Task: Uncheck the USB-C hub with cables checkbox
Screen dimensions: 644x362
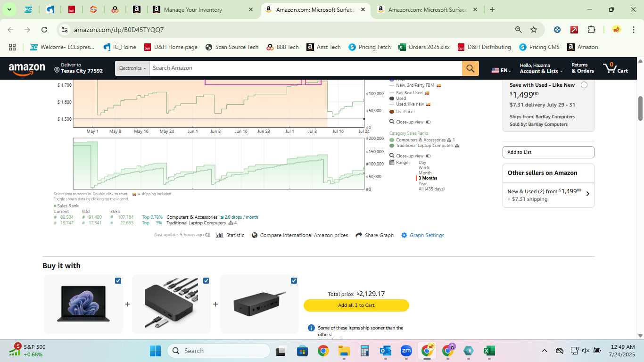Action: 206,280
